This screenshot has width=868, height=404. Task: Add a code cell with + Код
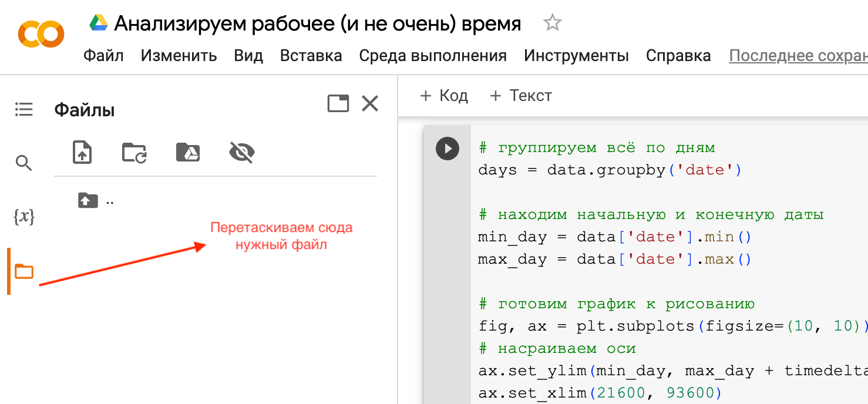coord(444,96)
